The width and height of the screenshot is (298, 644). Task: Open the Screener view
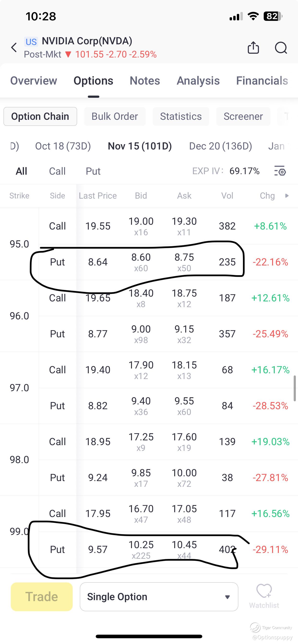[x=243, y=116]
